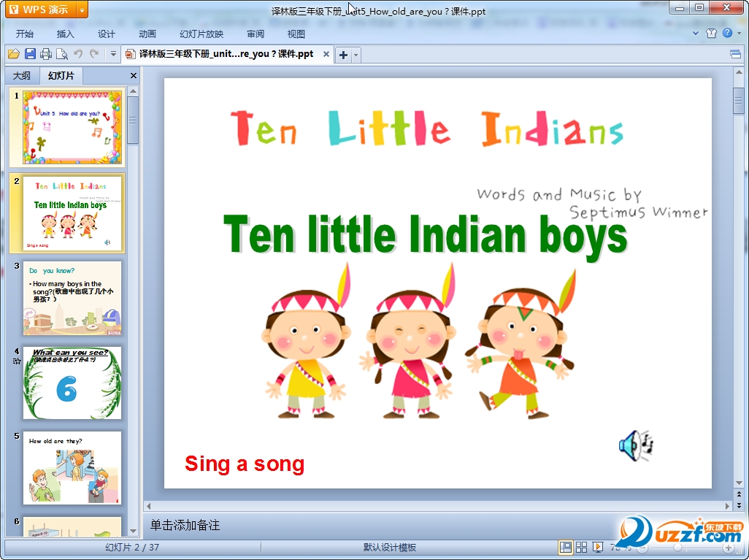Click the first Indian boy image in yellow
749x560 pixels.
[x=306, y=341]
